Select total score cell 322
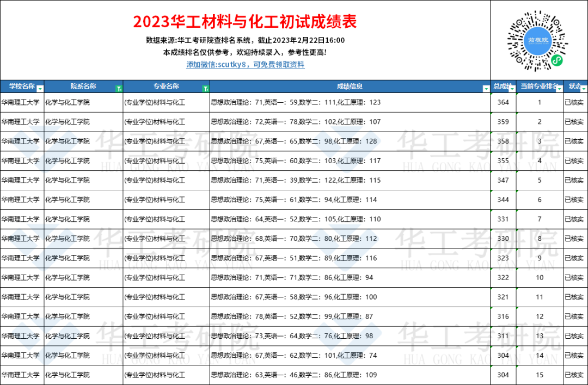This screenshot has width=588, height=385. point(503,277)
